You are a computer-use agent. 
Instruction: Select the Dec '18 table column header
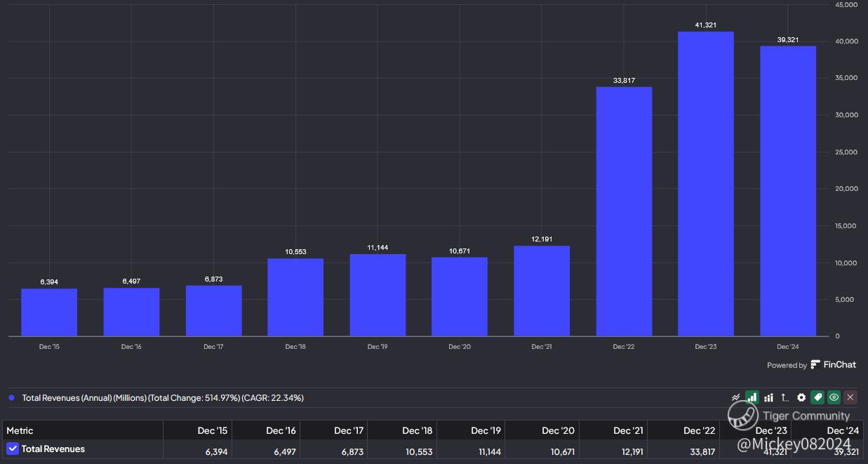(x=418, y=430)
